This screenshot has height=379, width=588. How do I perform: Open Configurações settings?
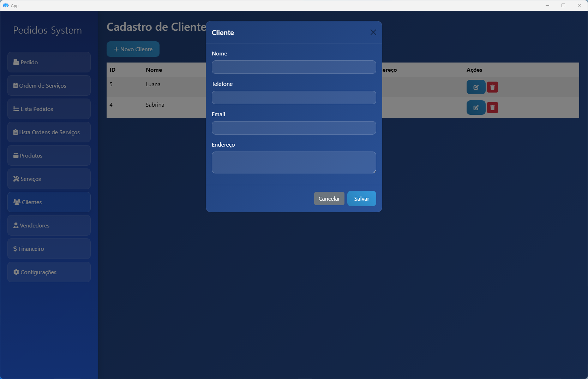click(49, 272)
